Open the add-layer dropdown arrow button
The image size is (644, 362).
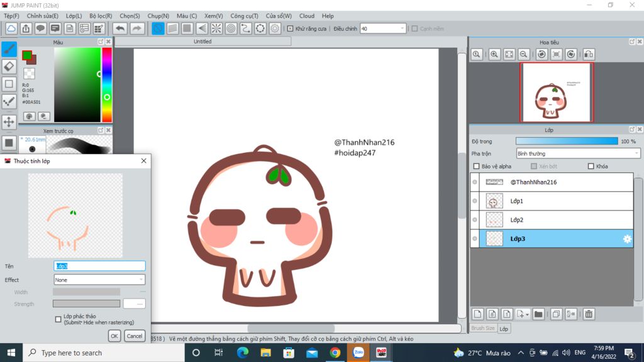(523, 314)
